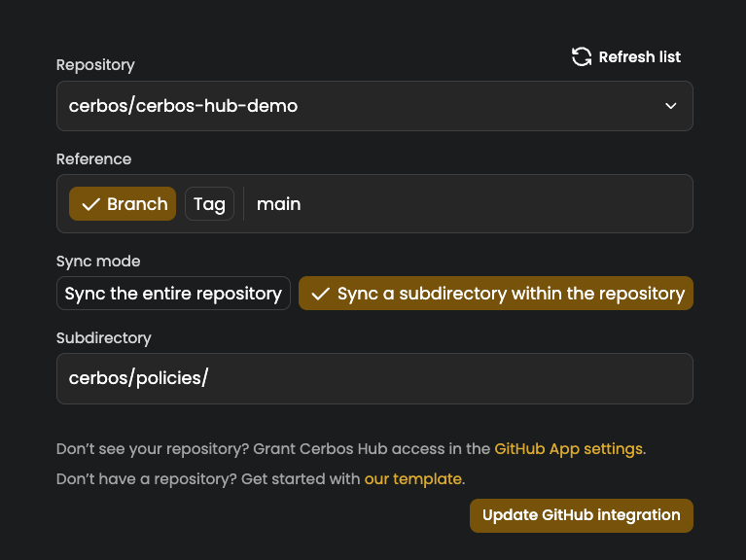Image resolution: width=746 pixels, height=560 pixels.
Task: Click the Sync mode label
Action: tap(98, 261)
